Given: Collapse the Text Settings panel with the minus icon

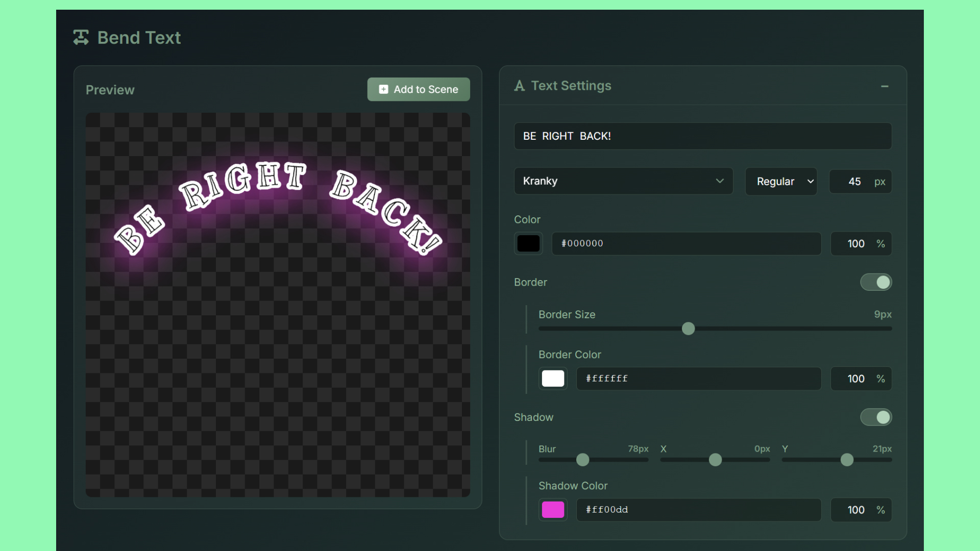Looking at the screenshot, I should pos(885,86).
